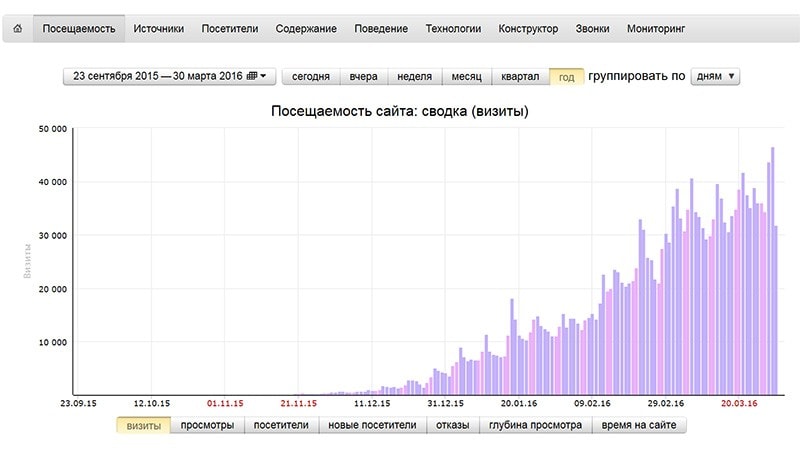Click the red 21.11.15 date label
The width and height of the screenshot is (800, 463).
pyautogui.click(x=298, y=403)
